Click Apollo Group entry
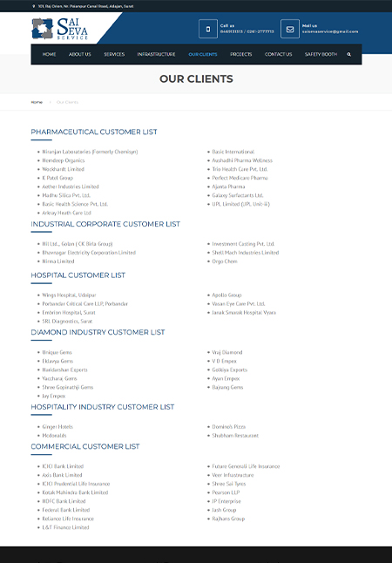392x563 pixels. tap(226, 295)
